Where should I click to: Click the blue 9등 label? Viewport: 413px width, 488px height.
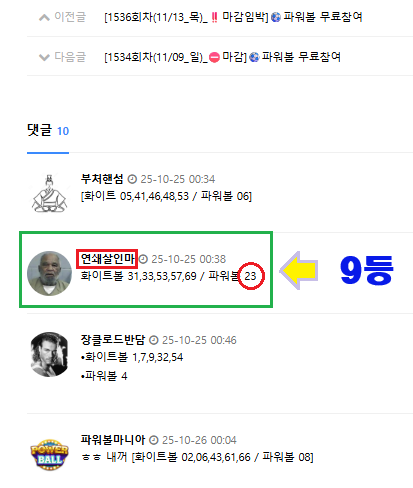pos(367,270)
